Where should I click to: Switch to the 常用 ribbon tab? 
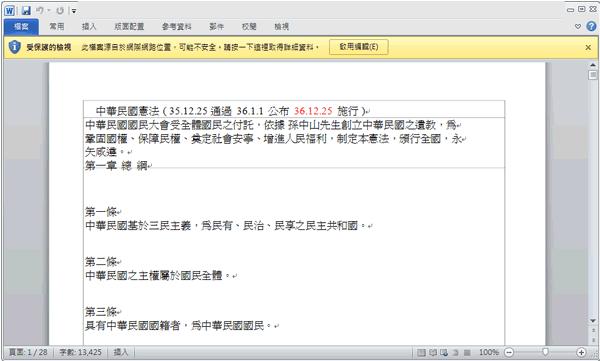(x=57, y=27)
